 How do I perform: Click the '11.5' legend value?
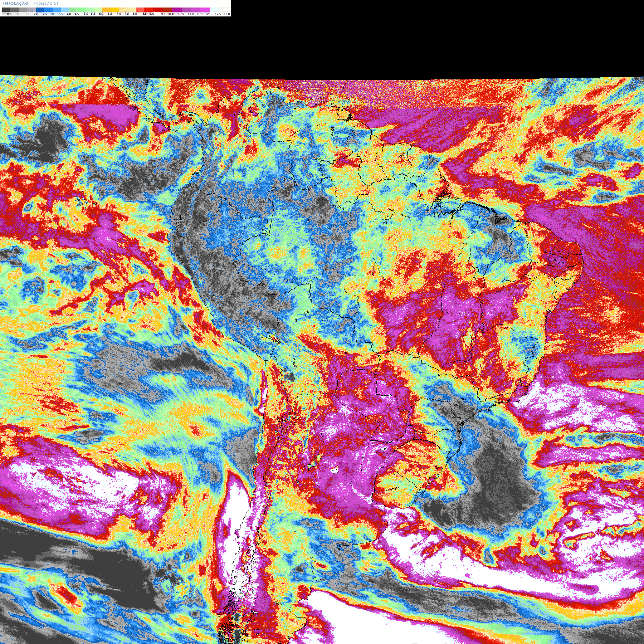(200, 14)
